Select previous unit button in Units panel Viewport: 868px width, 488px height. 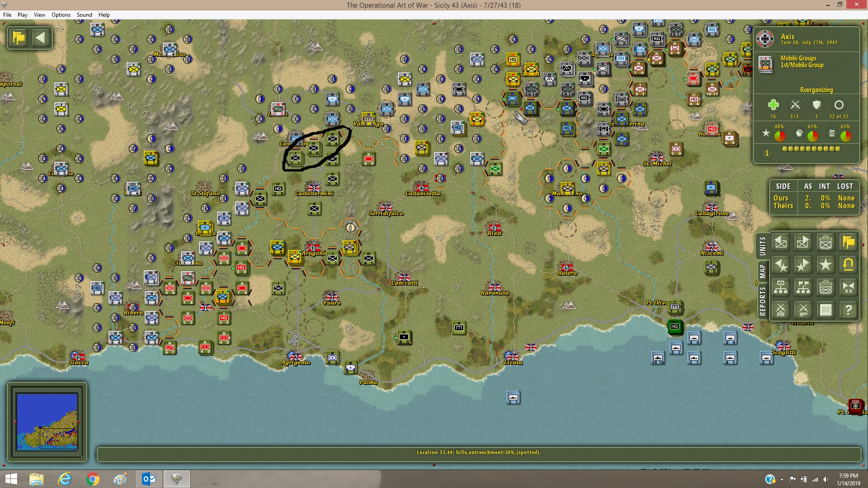[781, 243]
